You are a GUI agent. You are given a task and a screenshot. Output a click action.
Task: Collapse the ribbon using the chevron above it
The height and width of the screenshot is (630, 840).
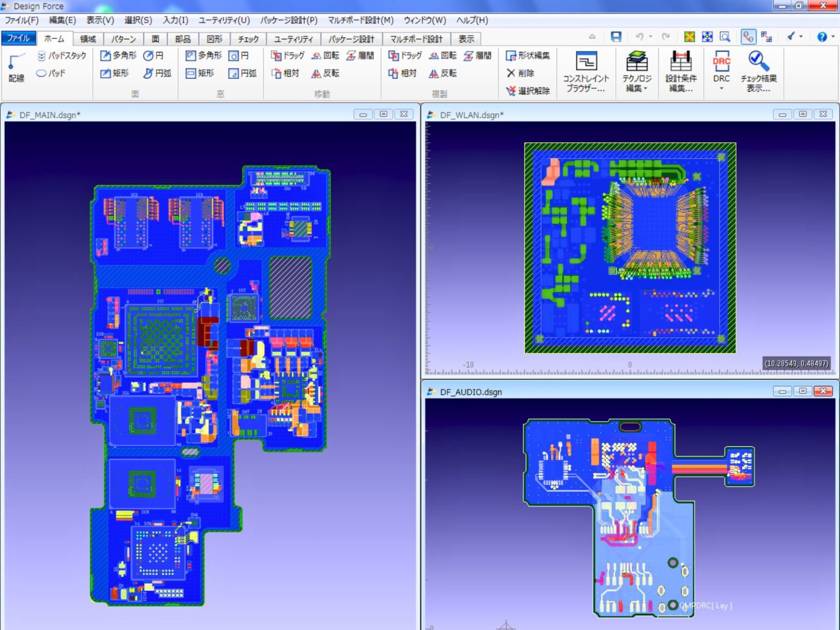point(592,36)
